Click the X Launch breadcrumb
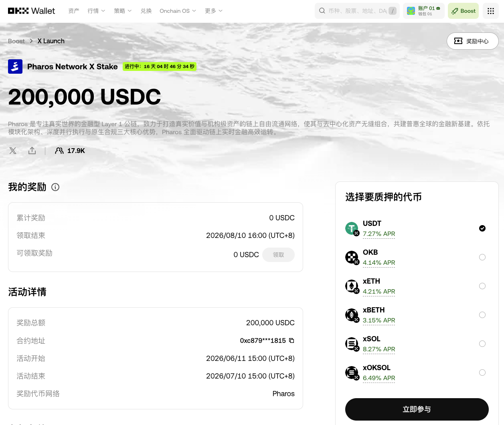The height and width of the screenshot is (425, 504). [51, 41]
